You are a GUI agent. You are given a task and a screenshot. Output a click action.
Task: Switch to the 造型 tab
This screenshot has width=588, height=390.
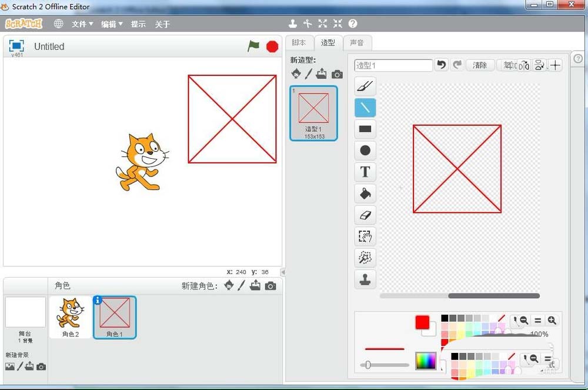(328, 43)
